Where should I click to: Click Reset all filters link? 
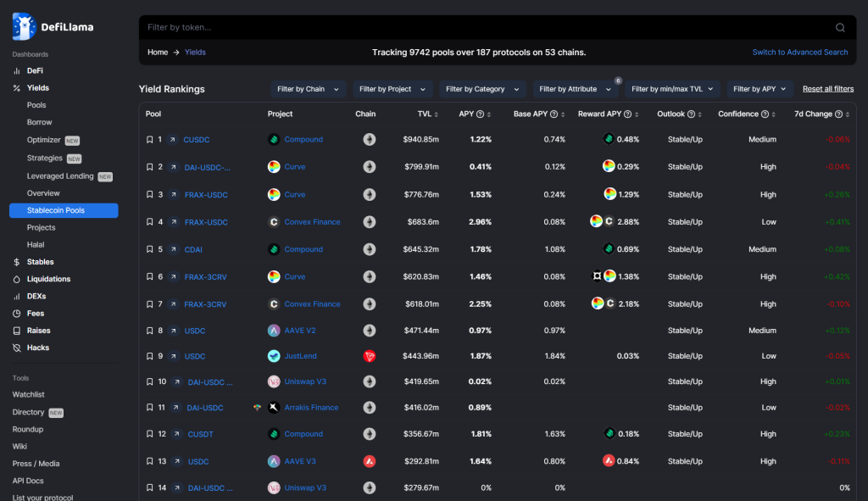827,89
